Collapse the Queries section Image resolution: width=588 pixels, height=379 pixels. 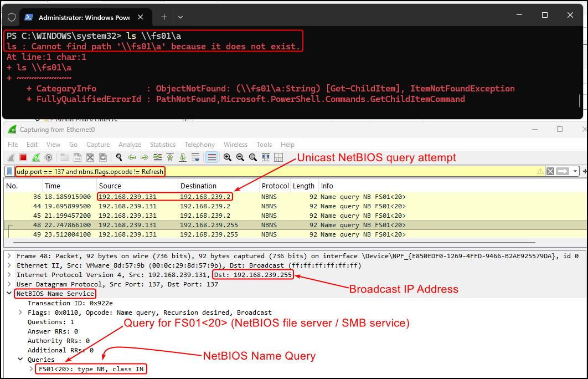(20, 359)
